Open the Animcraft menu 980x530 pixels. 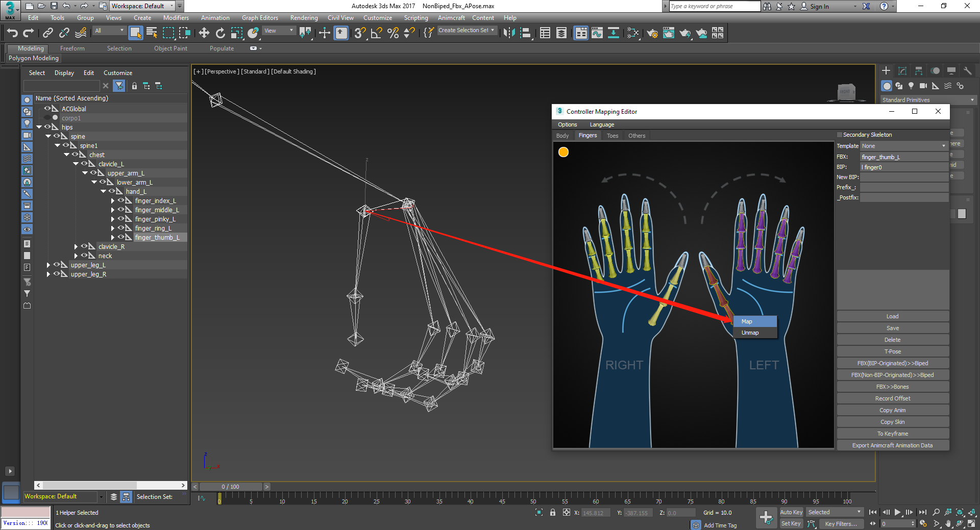pos(451,18)
